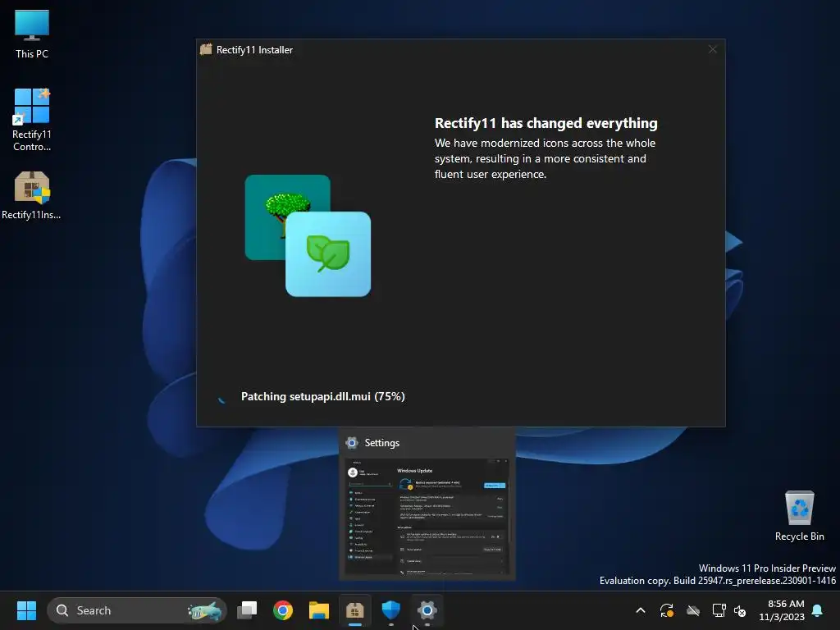Open clock and date flyout
This screenshot has width=840, height=630.
782,610
